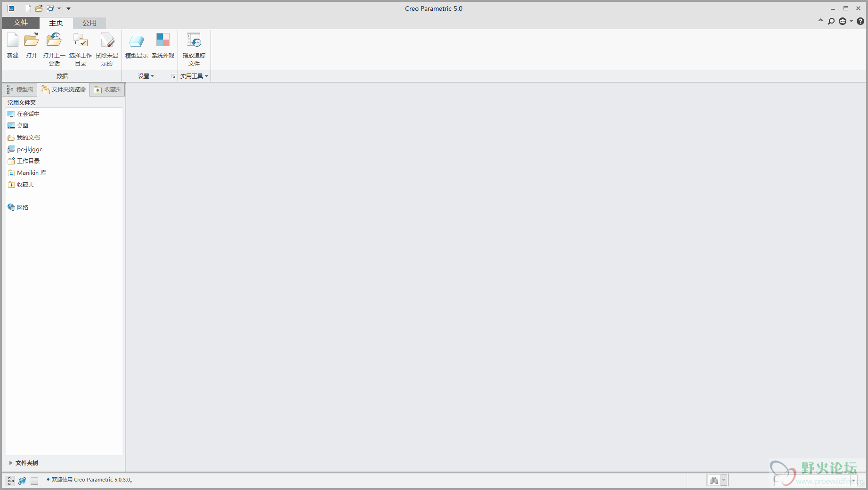868x490 pixels.
Task: Expand the 实用工具 utilities dropdown
Action: click(194, 76)
